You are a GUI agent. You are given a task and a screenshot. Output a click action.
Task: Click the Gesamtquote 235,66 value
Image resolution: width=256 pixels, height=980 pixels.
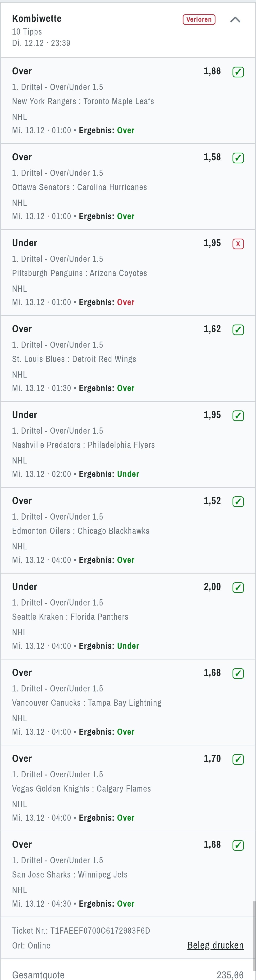[230, 975]
